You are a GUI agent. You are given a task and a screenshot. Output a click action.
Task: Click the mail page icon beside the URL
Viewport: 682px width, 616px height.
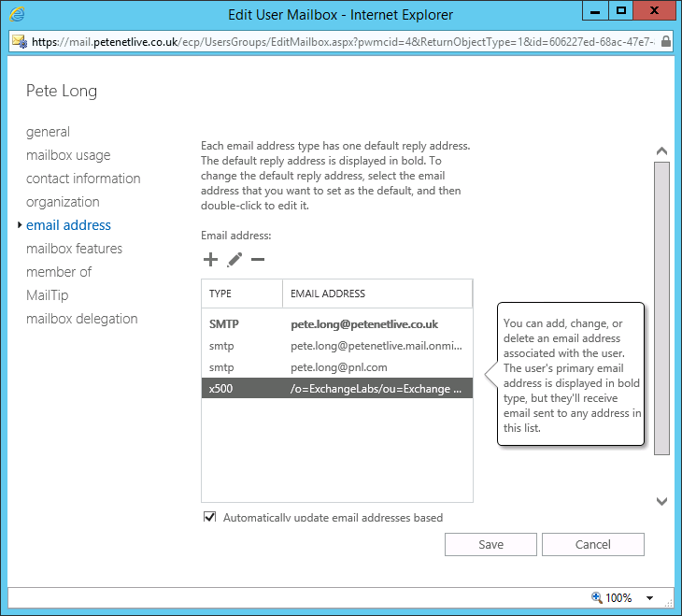point(20,41)
